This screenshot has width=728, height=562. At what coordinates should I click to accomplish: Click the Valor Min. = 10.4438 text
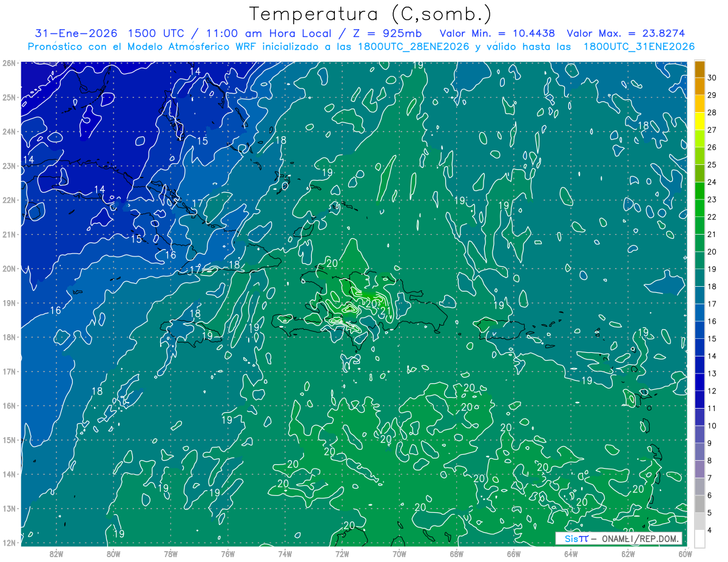(498, 33)
